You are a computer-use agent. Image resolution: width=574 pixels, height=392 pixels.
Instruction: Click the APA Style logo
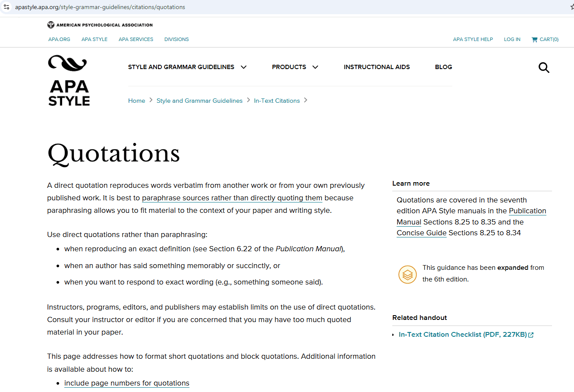click(x=69, y=81)
